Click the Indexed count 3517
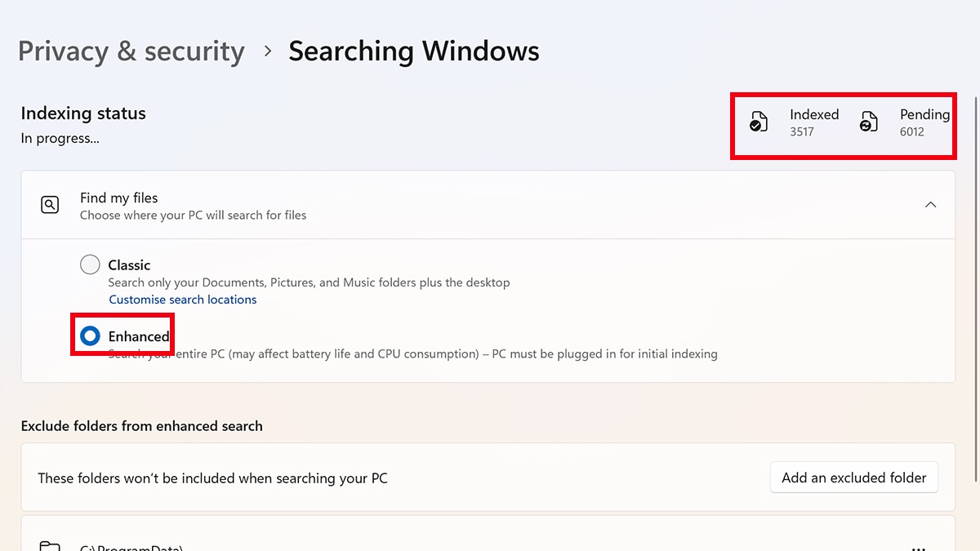Image resolution: width=980 pixels, height=551 pixels. (x=802, y=131)
